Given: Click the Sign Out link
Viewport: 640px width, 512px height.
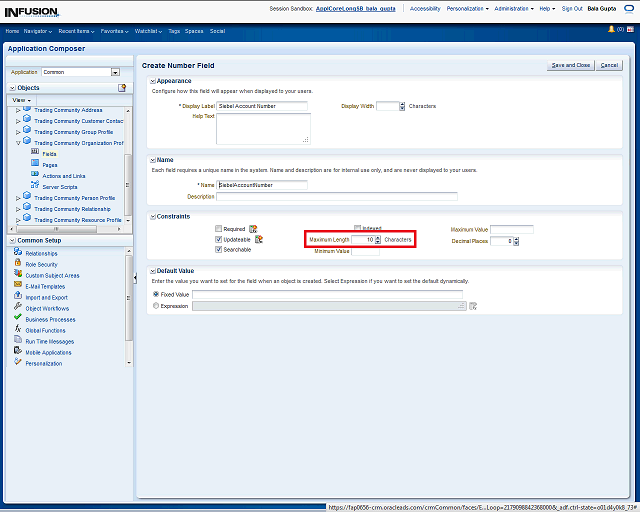Looking at the screenshot, I should (x=571, y=8).
